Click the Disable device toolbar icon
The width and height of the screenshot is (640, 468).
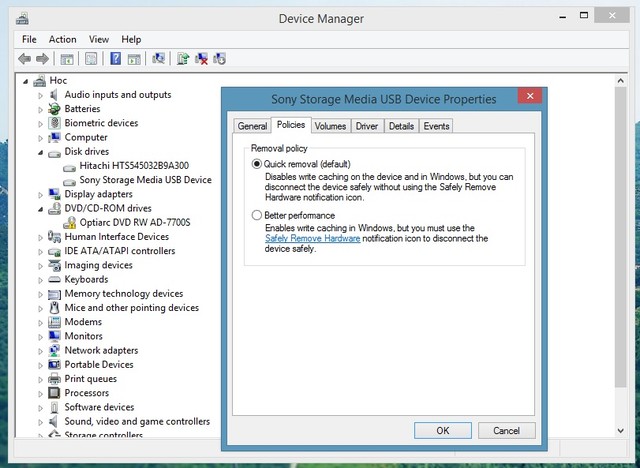pyautogui.click(x=219, y=59)
